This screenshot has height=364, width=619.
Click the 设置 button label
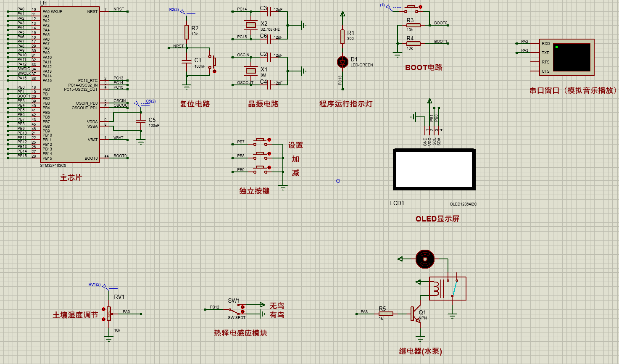pyautogui.click(x=295, y=145)
